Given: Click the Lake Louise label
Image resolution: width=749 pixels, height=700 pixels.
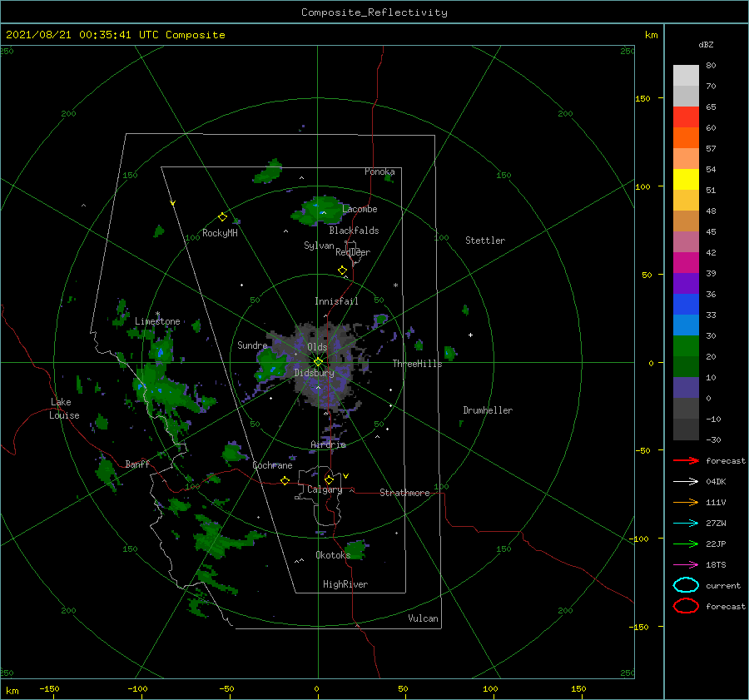Looking at the screenshot, I should (64, 409).
